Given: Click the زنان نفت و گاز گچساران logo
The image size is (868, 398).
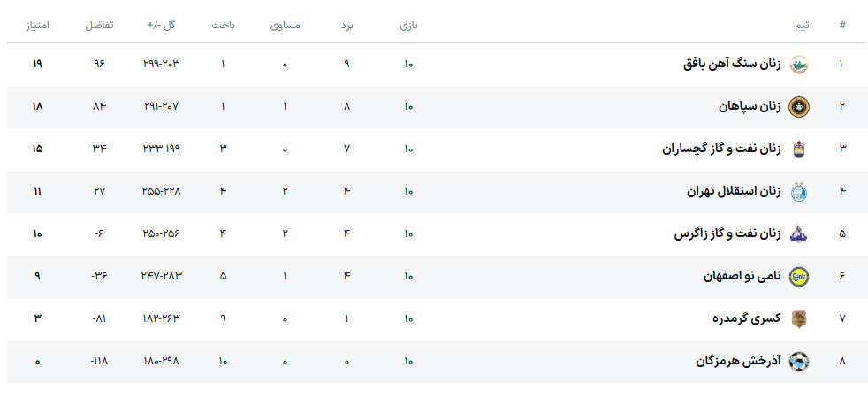Looking at the screenshot, I should (798, 149).
